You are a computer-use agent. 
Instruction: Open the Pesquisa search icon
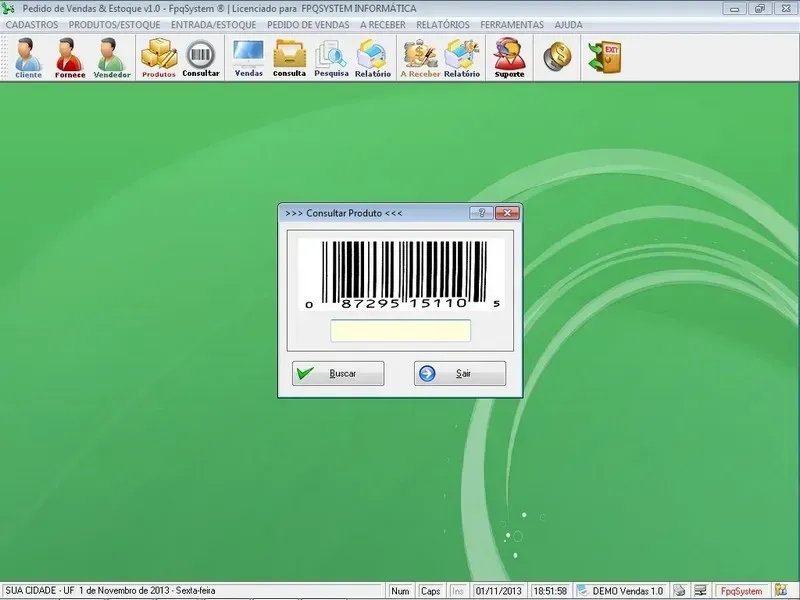point(331,58)
